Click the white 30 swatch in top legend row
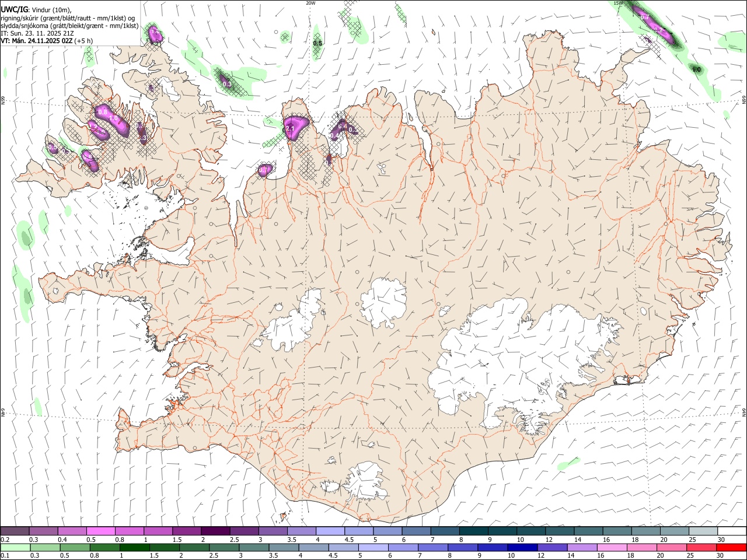This screenshot has height=560, width=747. coord(732,531)
